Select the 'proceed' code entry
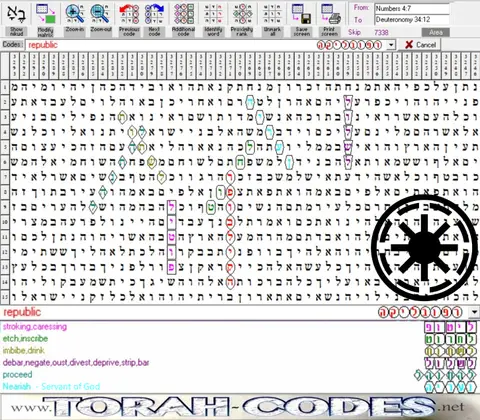 tap(17, 375)
